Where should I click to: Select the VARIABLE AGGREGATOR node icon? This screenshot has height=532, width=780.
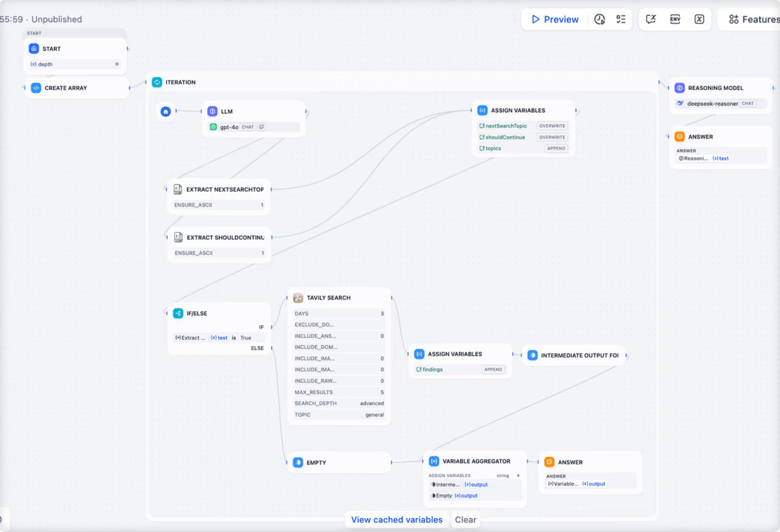tap(434, 461)
